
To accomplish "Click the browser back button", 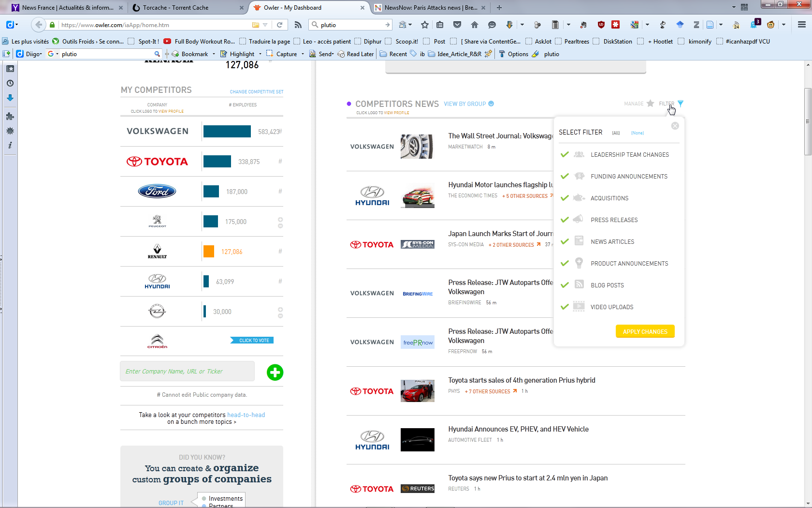I will (x=39, y=25).
